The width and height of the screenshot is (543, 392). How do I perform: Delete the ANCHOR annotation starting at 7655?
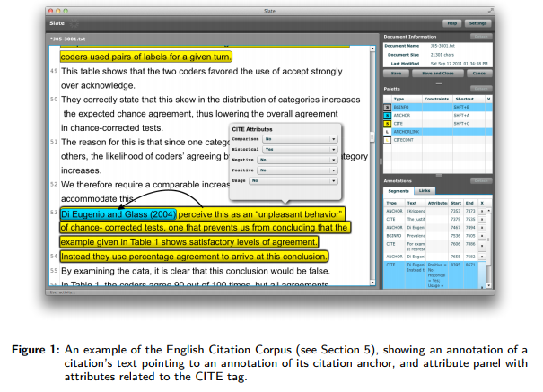pos(482,257)
